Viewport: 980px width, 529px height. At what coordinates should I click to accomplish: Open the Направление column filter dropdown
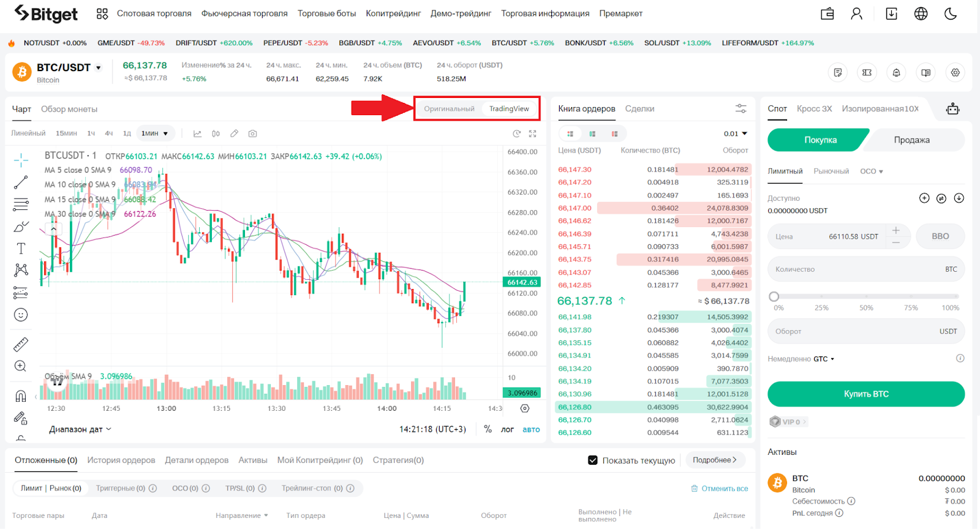pos(242,516)
